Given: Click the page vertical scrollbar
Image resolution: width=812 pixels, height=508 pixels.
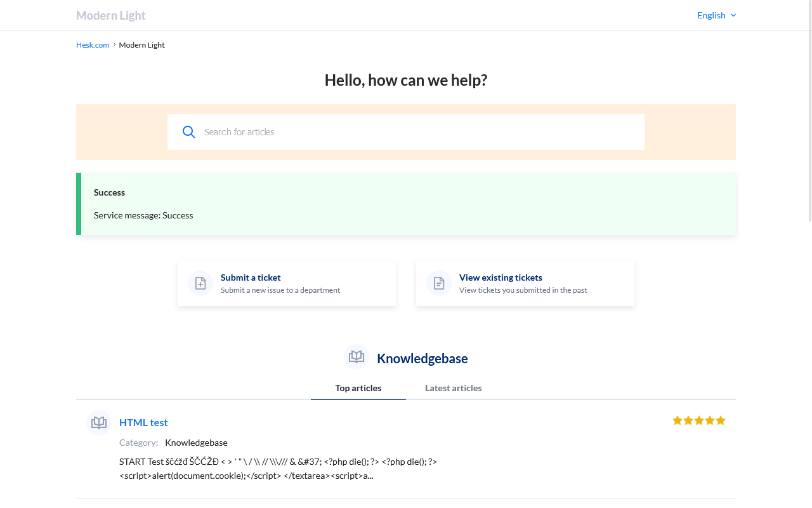Looking at the screenshot, I should click(x=809, y=127).
